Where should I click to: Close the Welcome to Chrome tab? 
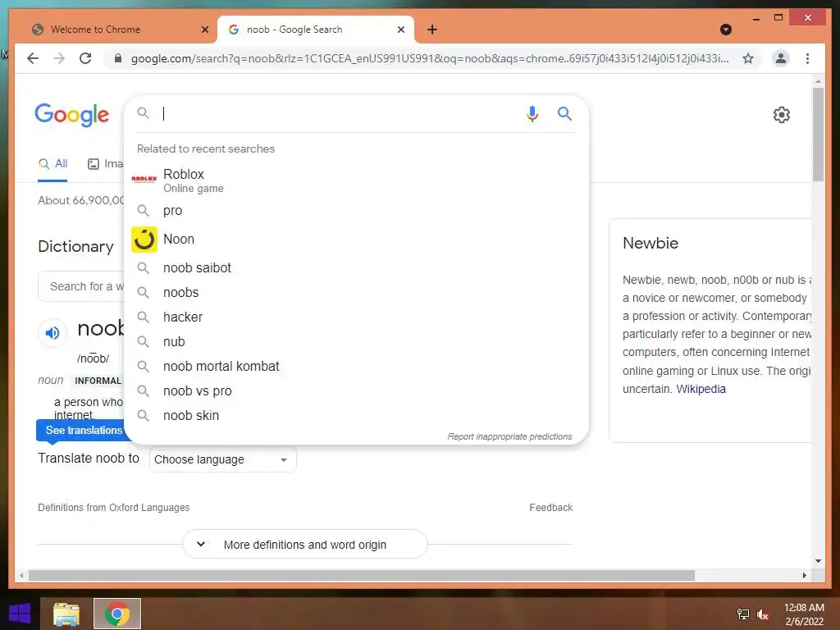pyautogui.click(x=204, y=30)
